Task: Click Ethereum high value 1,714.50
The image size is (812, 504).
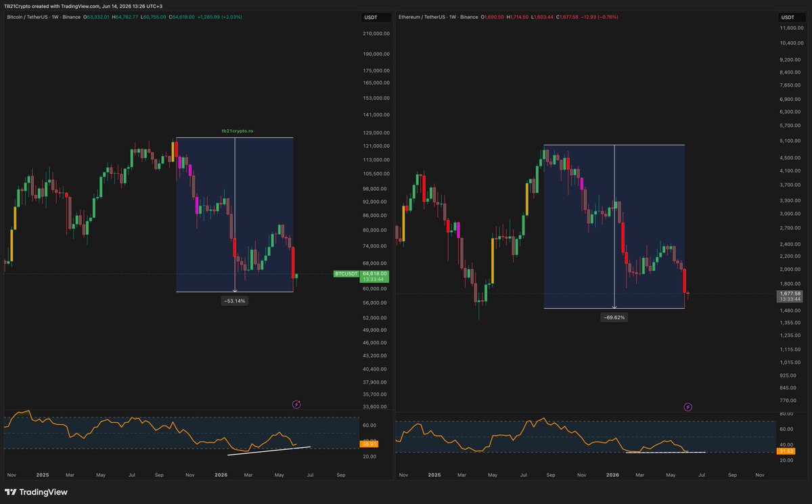Action: tap(519, 16)
